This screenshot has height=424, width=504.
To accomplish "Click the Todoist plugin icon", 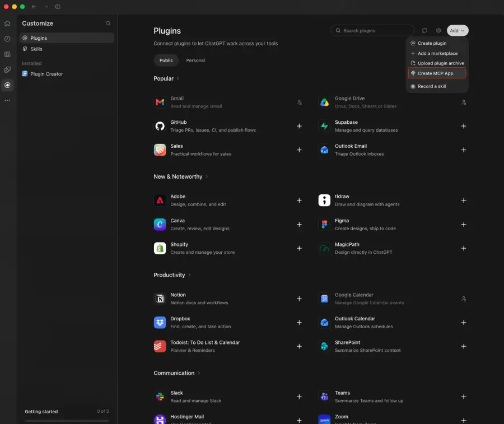I will tap(160, 346).
